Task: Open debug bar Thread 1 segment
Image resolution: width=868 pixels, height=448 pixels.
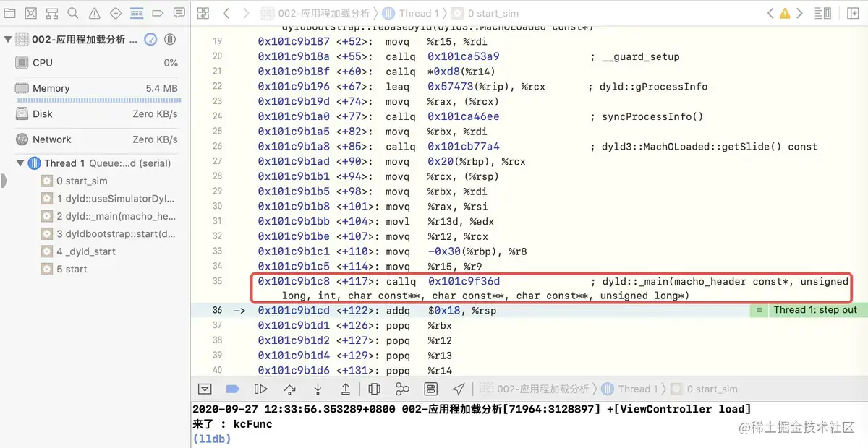Action: 629,389
